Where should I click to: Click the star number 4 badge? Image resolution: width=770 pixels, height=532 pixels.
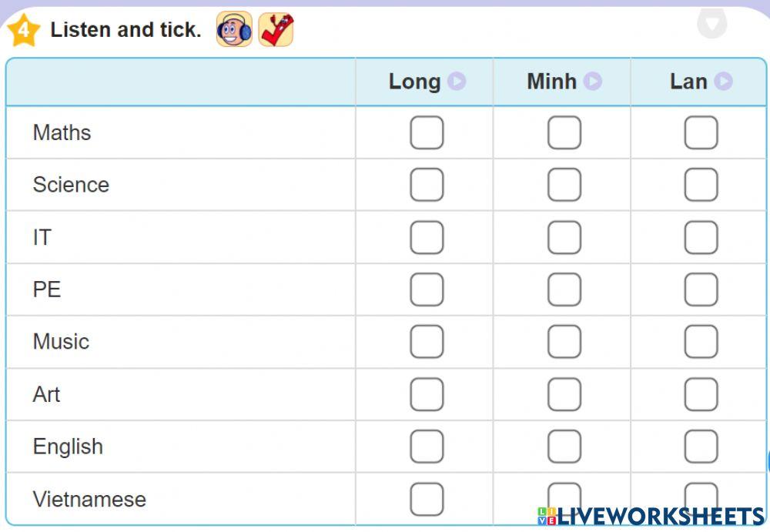pyautogui.click(x=23, y=30)
